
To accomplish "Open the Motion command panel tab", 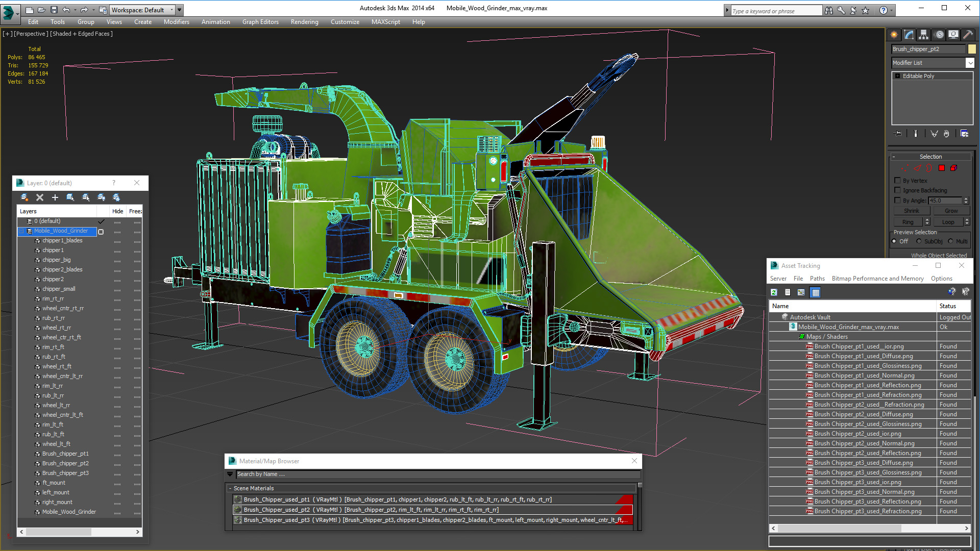I will (x=939, y=35).
